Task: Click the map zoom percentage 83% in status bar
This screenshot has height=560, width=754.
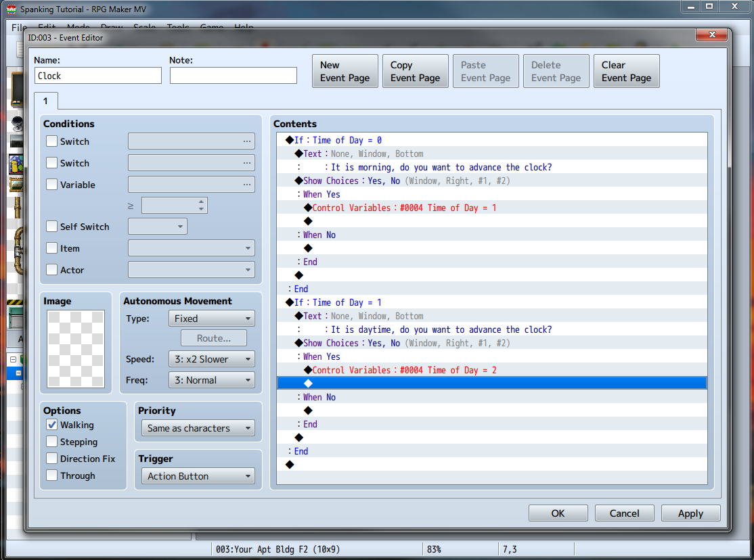Action: click(x=435, y=549)
